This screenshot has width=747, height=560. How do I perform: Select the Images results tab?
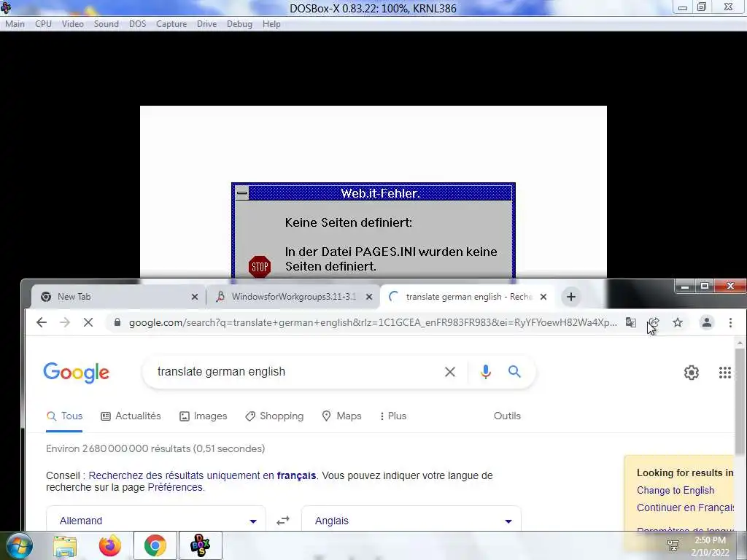[203, 416]
